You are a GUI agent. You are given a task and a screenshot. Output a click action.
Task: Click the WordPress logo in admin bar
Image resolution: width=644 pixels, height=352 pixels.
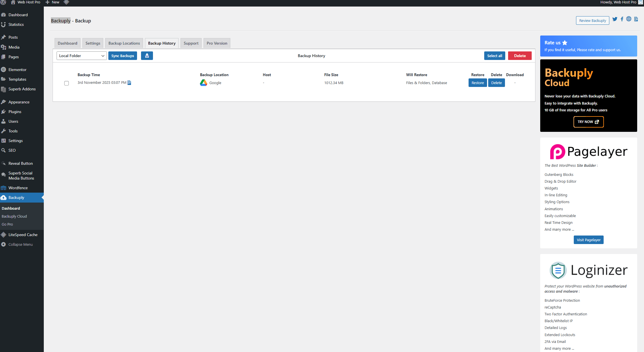[x=3, y=2]
